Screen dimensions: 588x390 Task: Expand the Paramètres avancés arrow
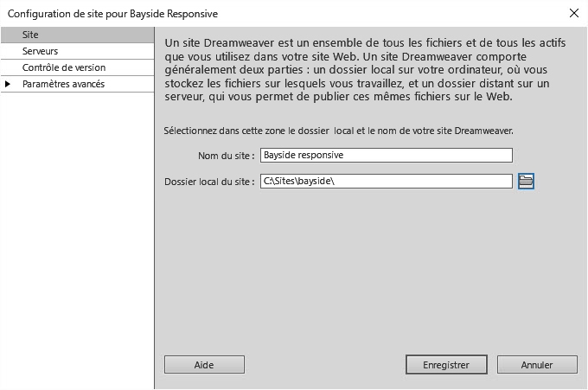point(8,84)
